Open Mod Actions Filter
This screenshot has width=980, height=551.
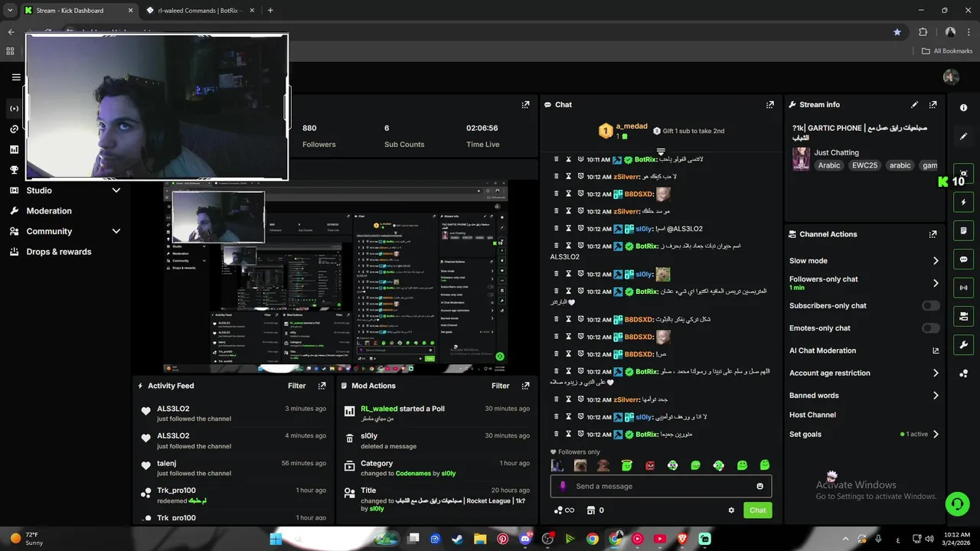click(x=500, y=386)
